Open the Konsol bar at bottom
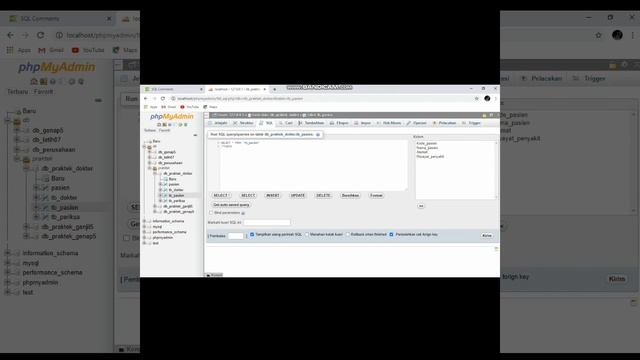Screen dimensions: 640x360 [x=214, y=275]
